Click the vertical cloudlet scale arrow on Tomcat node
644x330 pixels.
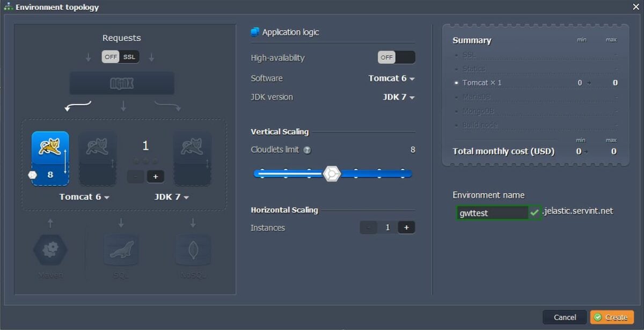click(x=64, y=161)
